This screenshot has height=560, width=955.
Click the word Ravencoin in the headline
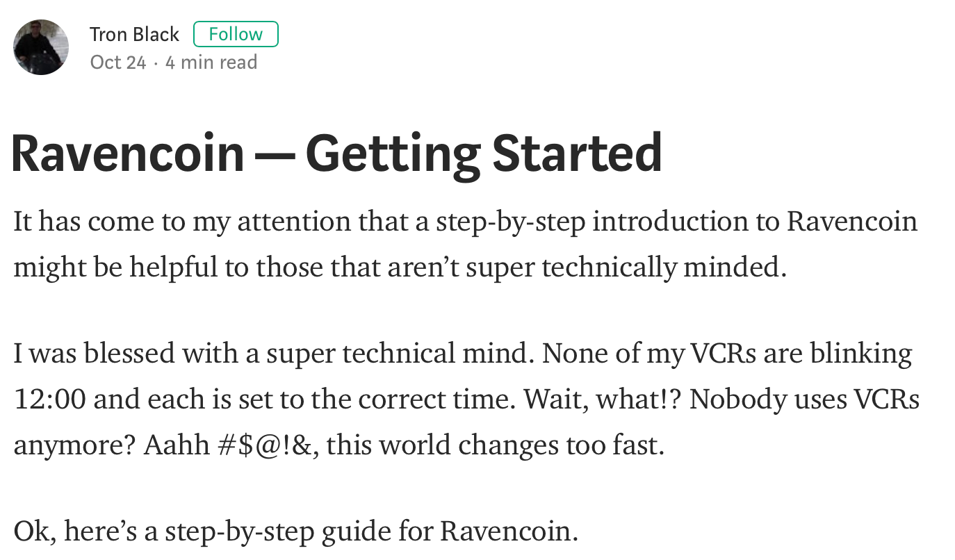coord(128,154)
